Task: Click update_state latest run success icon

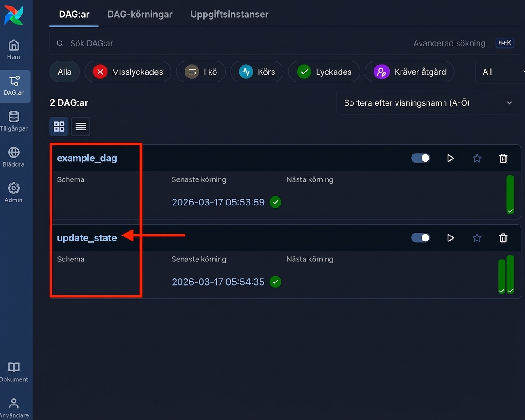Action: [x=275, y=282]
